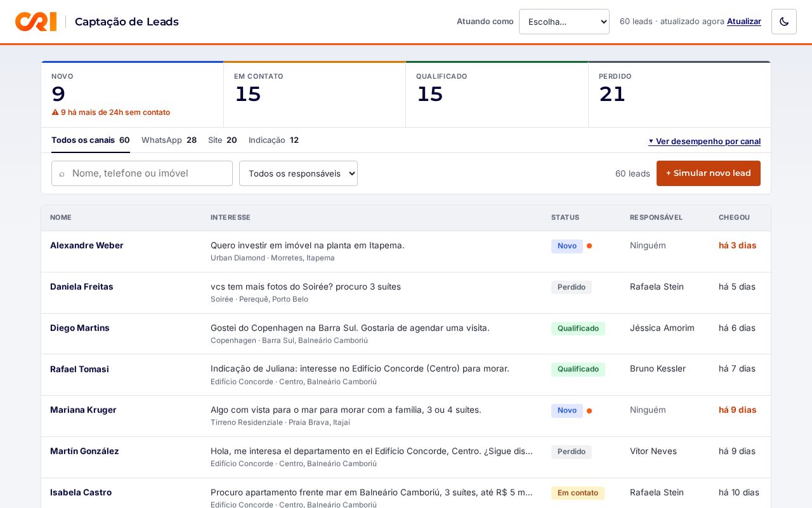Open the 'Atuando como' Escolha dropdown
The height and width of the screenshot is (508, 812).
[564, 22]
